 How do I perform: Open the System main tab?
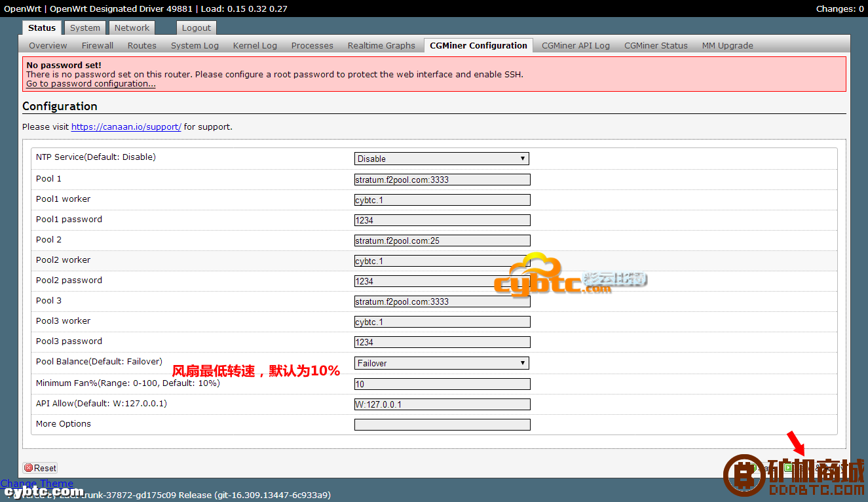pyautogui.click(x=85, y=28)
